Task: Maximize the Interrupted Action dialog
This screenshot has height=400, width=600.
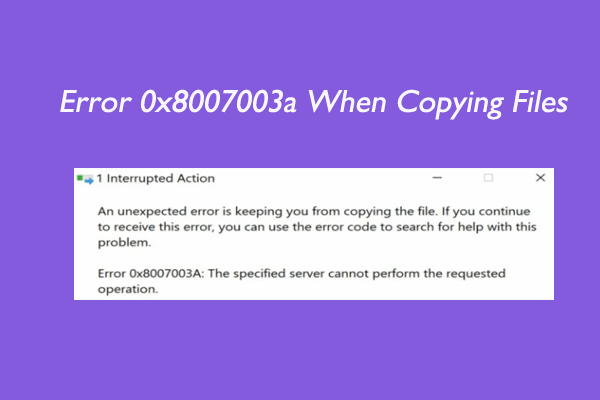Action: click(488, 178)
